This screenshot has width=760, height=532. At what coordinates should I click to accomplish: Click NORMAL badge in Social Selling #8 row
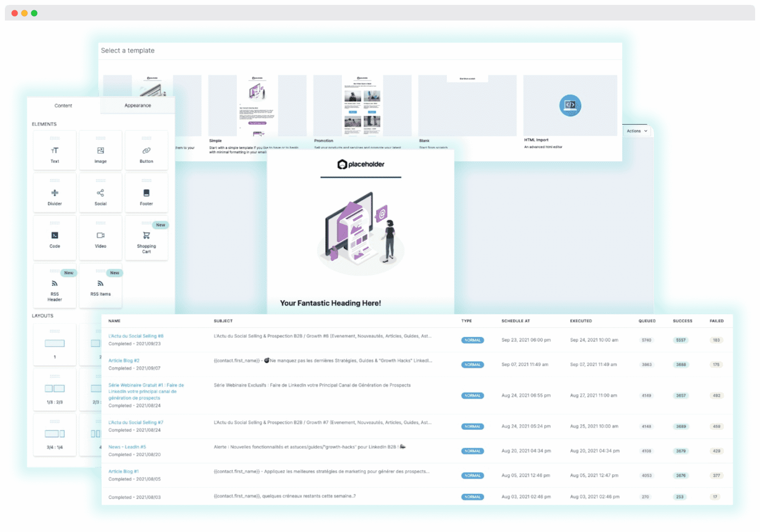(472, 340)
